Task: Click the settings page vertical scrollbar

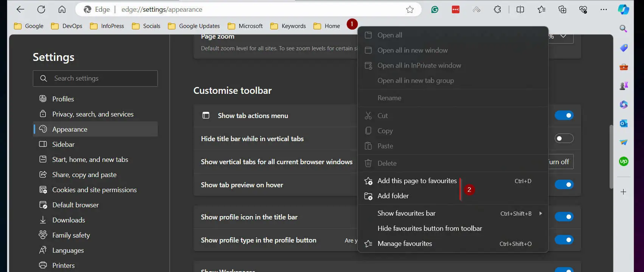Action: click(x=611, y=157)
